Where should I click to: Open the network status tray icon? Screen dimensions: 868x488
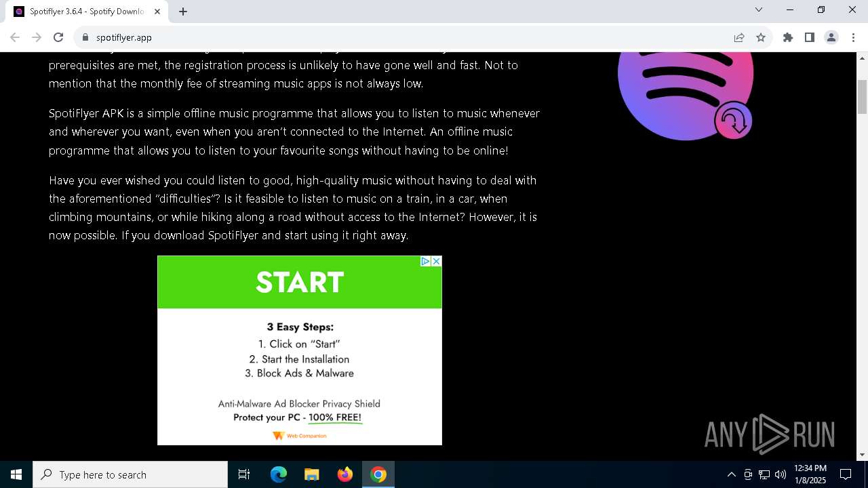(x=764, y=474)
